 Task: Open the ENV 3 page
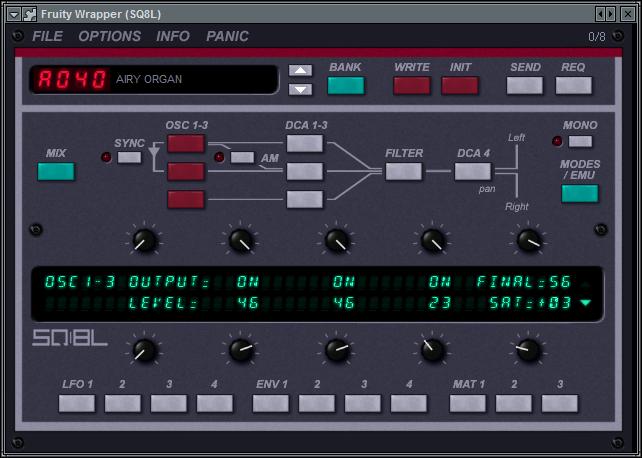363,404
